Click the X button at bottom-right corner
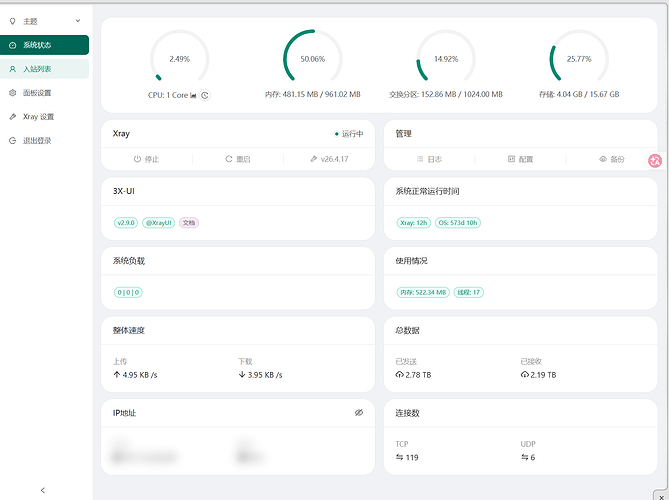Image resolution: width=669 pixels, height=500 pixels. [x=662, y=497]
